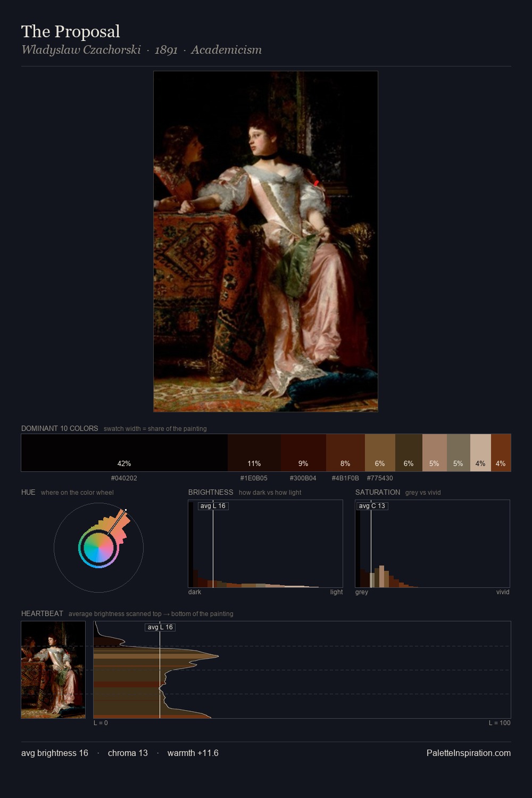The height and width of the screenshot is (798, 532).
Task: Click the 'dark' axis label
Action: pos(195,592)
